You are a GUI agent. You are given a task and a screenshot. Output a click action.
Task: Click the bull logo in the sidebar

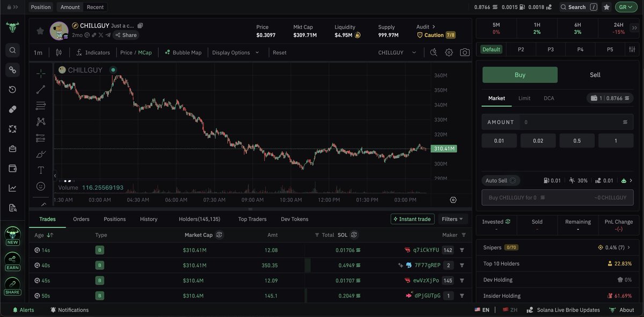(12, 27)
